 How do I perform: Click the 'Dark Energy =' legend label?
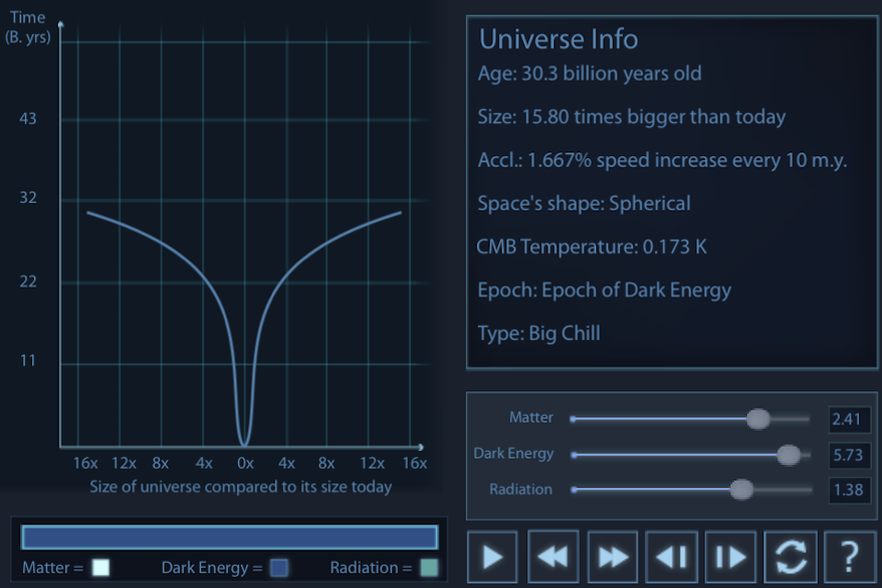click(x=212, y=568)
